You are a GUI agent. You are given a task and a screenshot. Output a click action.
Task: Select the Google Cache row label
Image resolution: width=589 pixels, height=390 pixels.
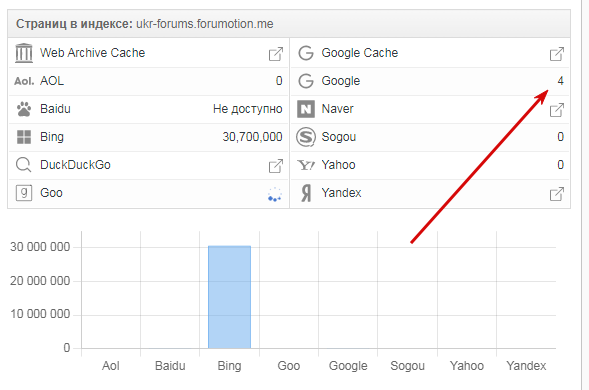pos(359,53)
